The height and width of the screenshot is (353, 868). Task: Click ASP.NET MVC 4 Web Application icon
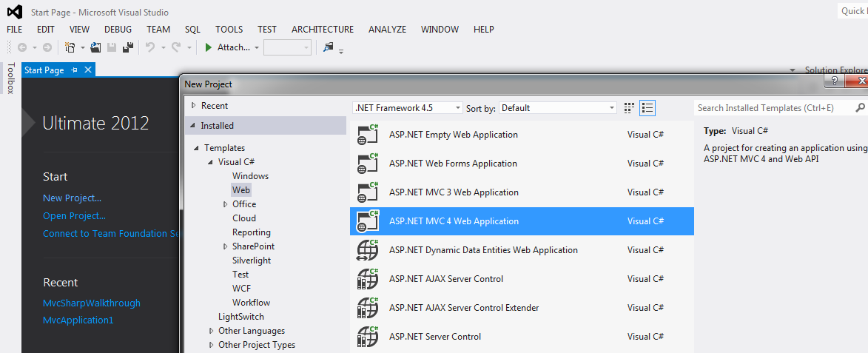pyautogui.click(x=368, y=221)
